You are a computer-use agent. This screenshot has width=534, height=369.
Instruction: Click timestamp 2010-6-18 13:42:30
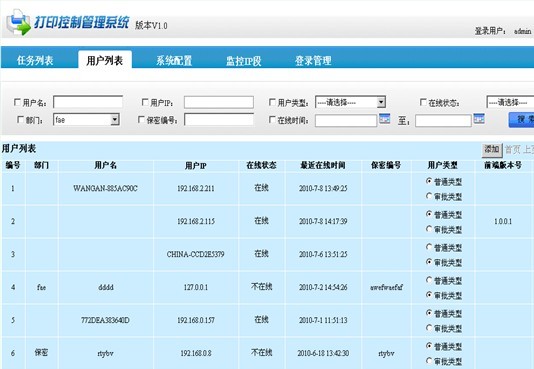pos(323,353)
